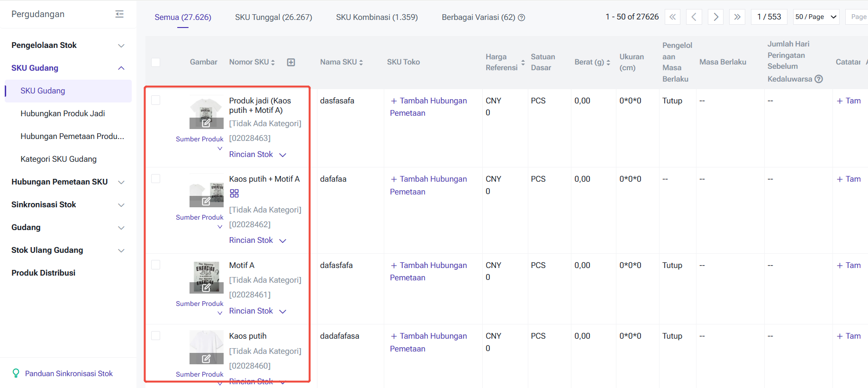Switch to SKU Tunggal tab
Viewport: 868px width, 388px height.
pyautogui.click(x=273, y=18)
